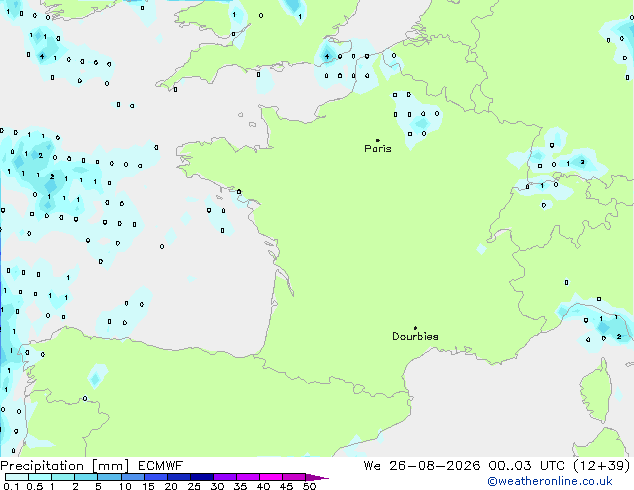
Task: Click the Corsica island outline
Action: pos(596,390)
